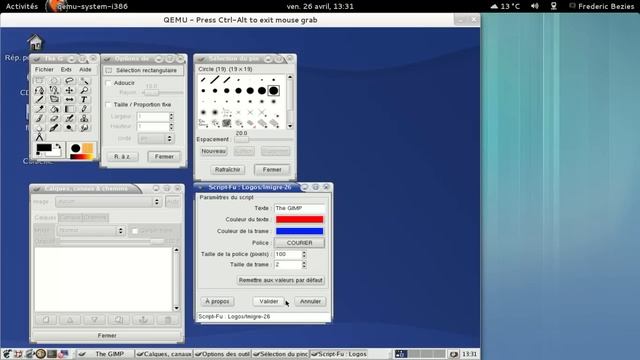Select the Bucket Fill tool
The height and width of the screenshot is (360, 640).
tap(54, 109)
